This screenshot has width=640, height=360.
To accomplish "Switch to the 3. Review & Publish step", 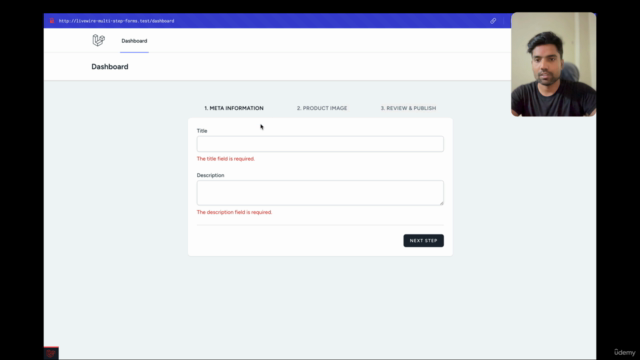I will (x=408, y=108).
